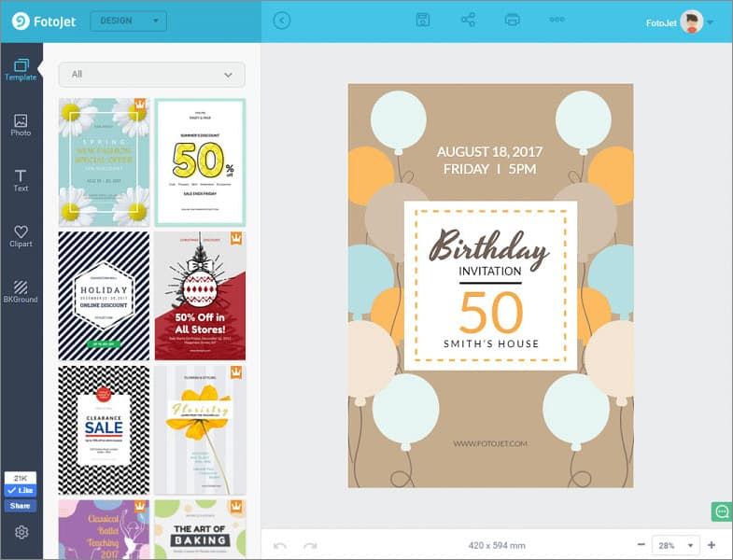Open the Clipart panel
Screen dimensions: 733x560
point(21,236)
